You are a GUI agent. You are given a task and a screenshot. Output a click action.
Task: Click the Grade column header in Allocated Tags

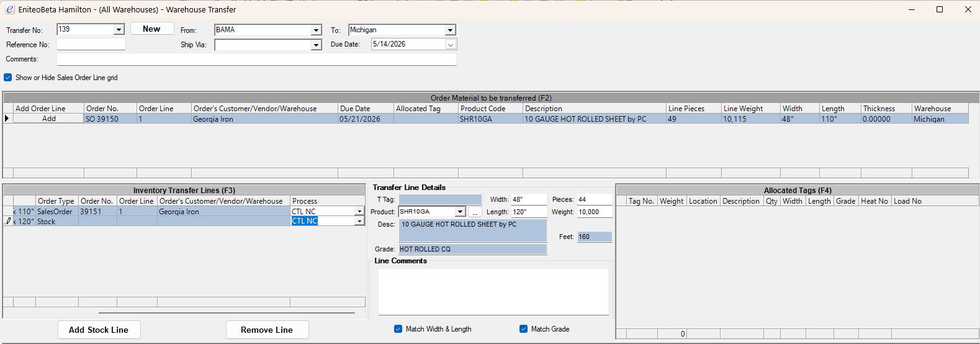click(x=846, y=201)
